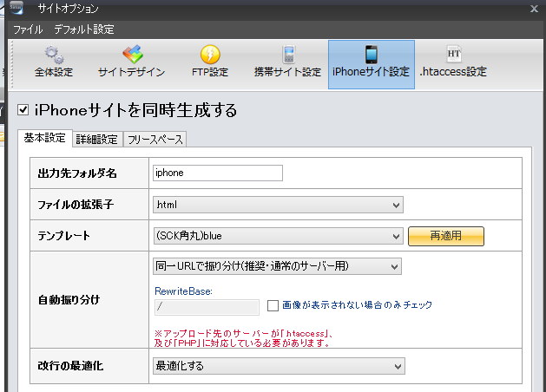
Task: Open the テンプレート (SCK角丸)blue dropdown
Action: pos(278,236)
